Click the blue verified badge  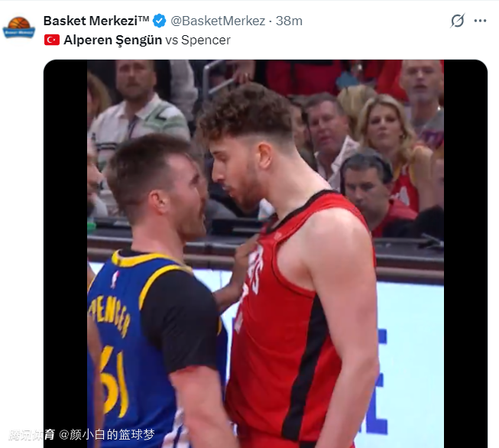(160, 21)
